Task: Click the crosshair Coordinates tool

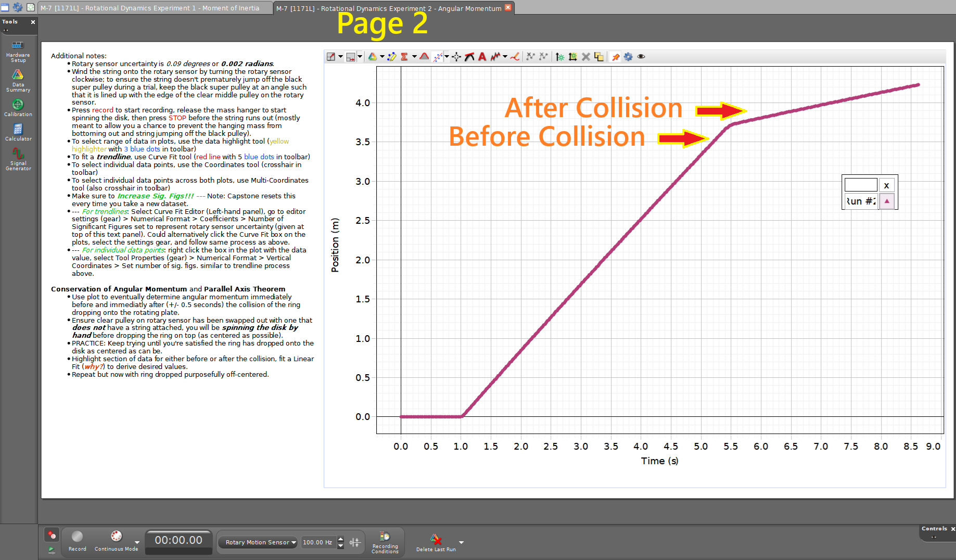Action: pos(456,57)
